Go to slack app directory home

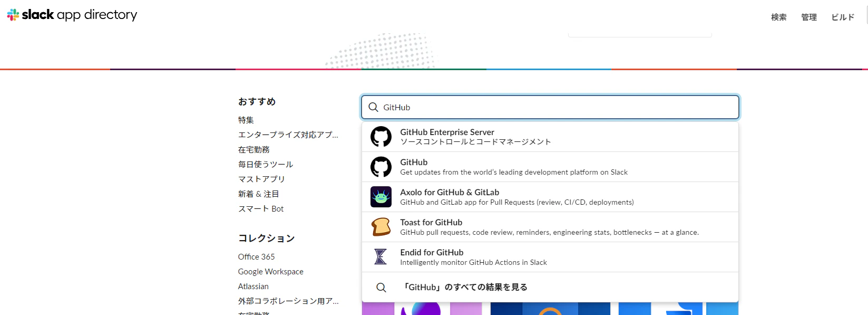click(72, 15)
